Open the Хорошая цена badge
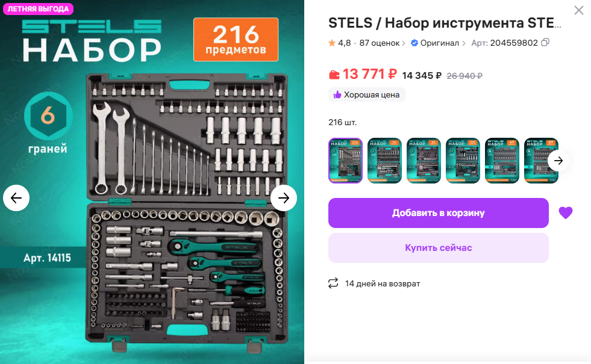 (367, 94)
